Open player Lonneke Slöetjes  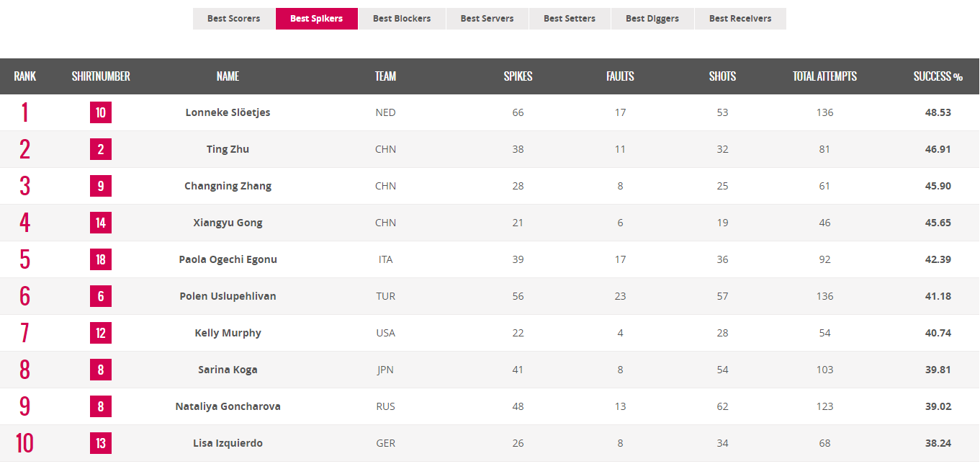coord(228,112)
